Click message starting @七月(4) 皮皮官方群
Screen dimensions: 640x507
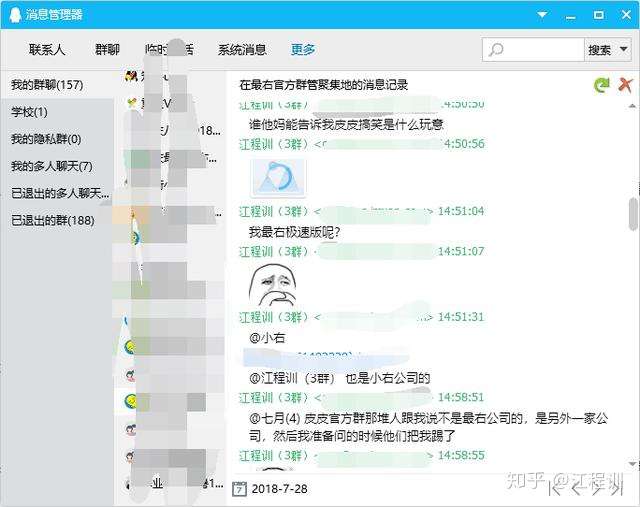[x=428, y=427]
